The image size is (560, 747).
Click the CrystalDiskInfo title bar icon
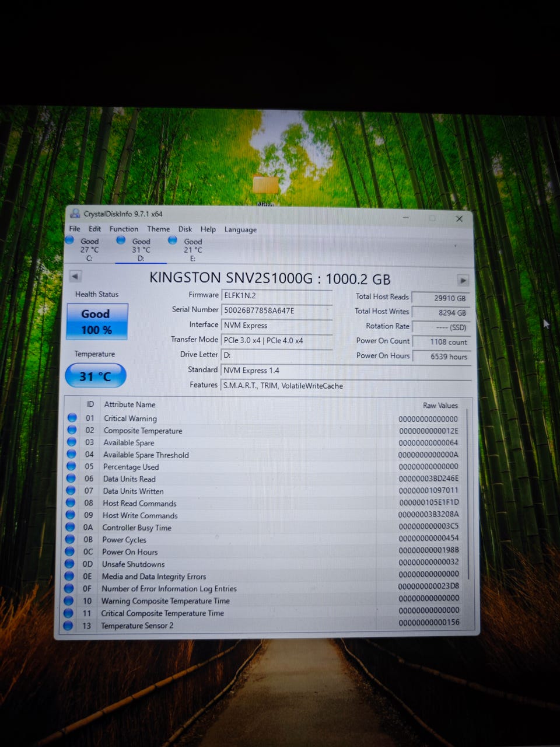(75, 214)
